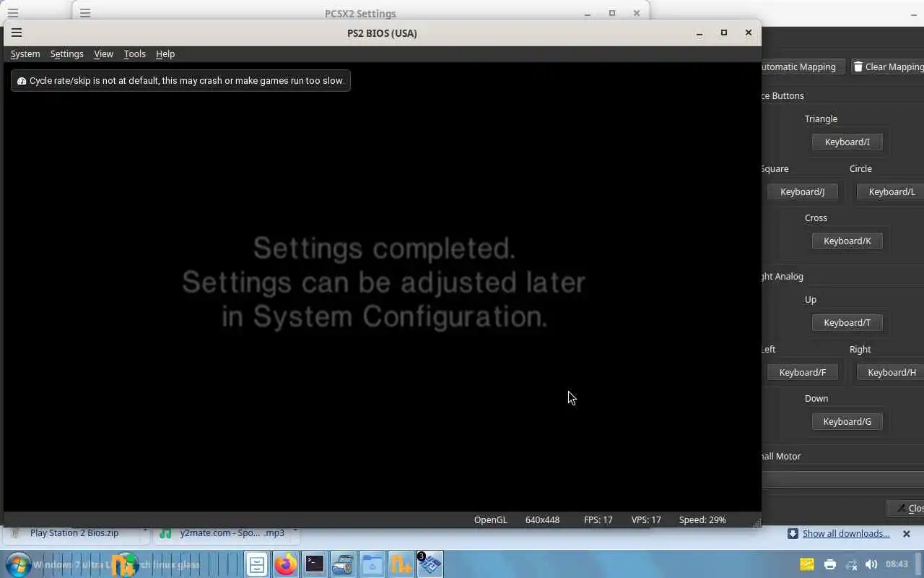Click the FPS: 17 status entry
Screen dimensions: 924x578
598,519
